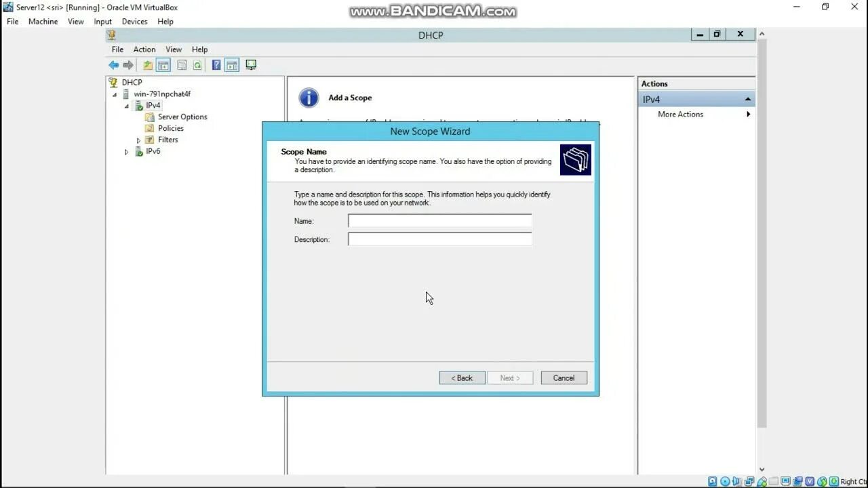Toggle Show/Hide Console Tree toolbar icon

click(x=163, y=65)
